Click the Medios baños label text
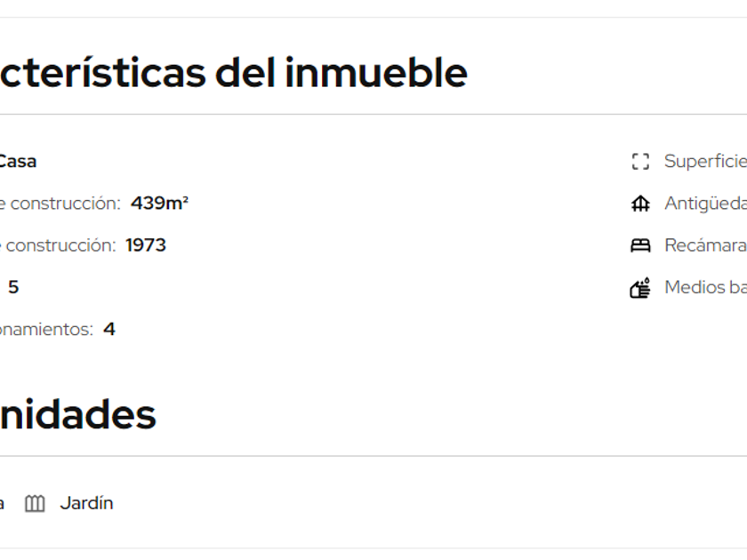Screen dimensions: 747x560 click(705, 287)
